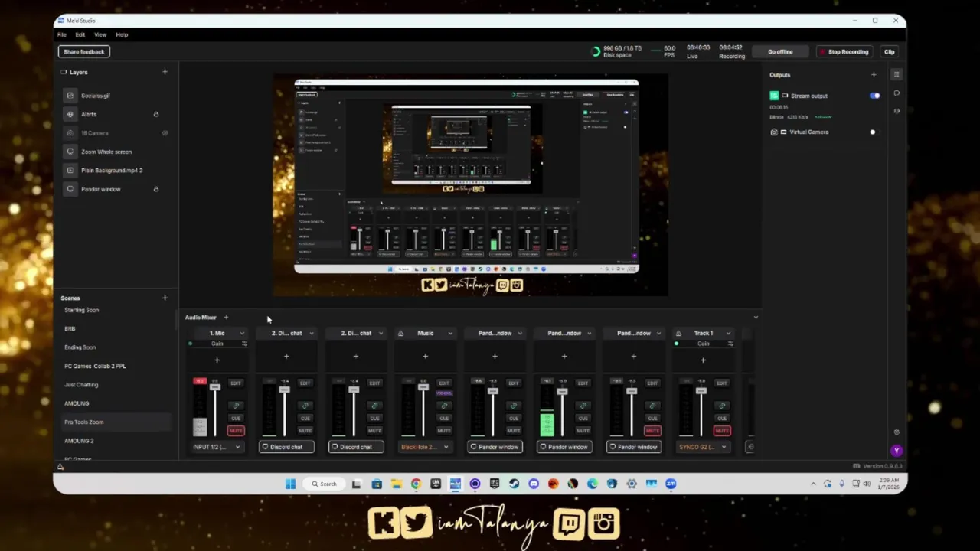Open Windows Start menu on taskbar

(x=290, y=484)
